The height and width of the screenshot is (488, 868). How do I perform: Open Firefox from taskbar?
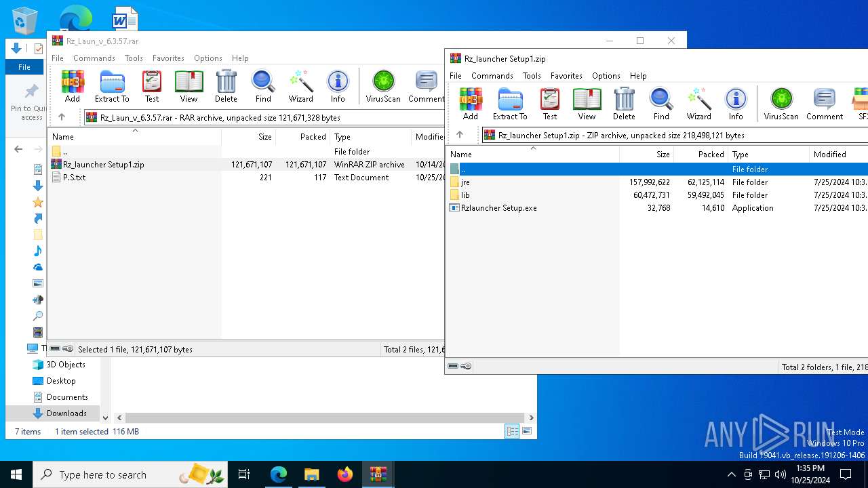[344, 474]
